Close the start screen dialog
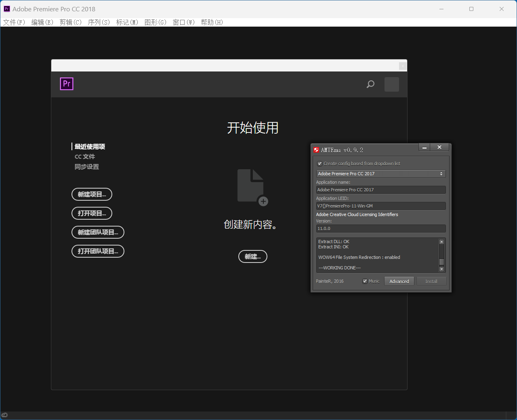Image resolution: width=517 pixels, height=420 pixels. point(403,66)
